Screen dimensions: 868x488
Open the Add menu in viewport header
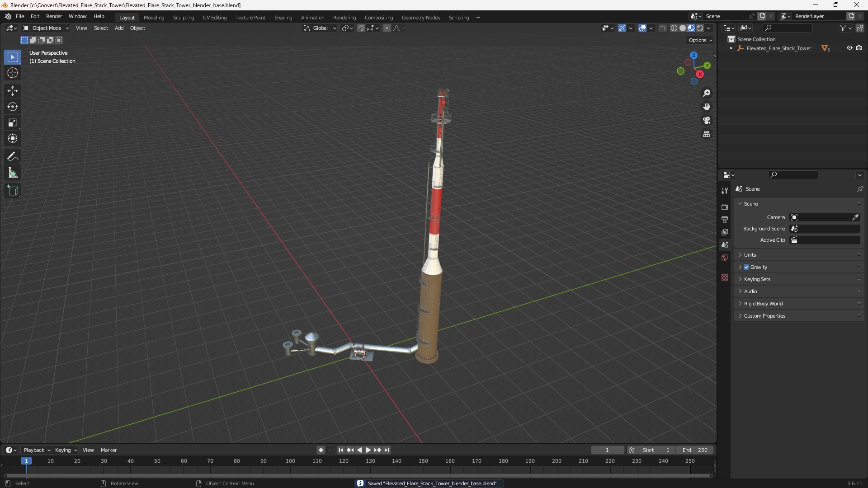pos(119,28)
